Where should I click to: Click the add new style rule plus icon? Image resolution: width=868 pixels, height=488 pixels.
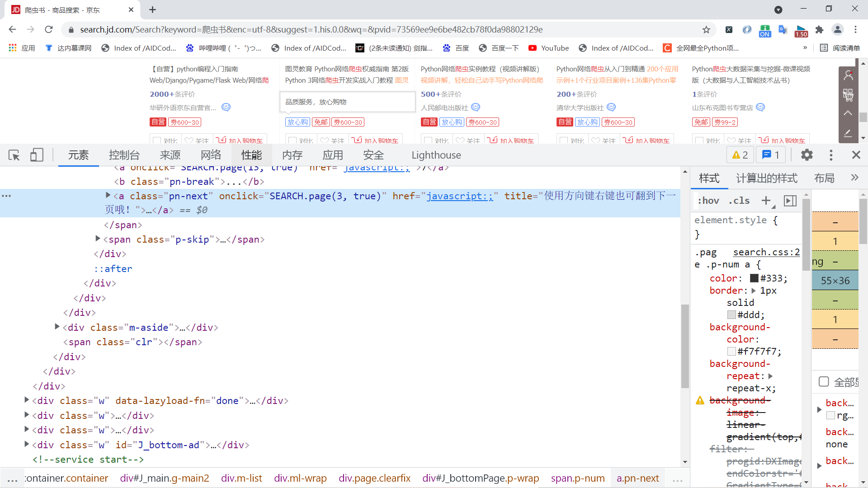click(x=766, y=201)
